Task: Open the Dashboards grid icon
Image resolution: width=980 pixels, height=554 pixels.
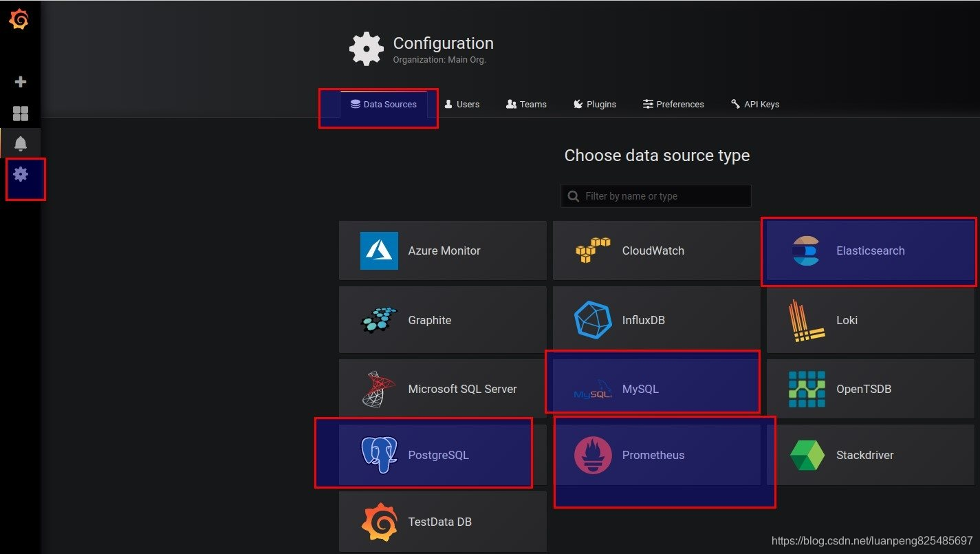Action: 21,113
